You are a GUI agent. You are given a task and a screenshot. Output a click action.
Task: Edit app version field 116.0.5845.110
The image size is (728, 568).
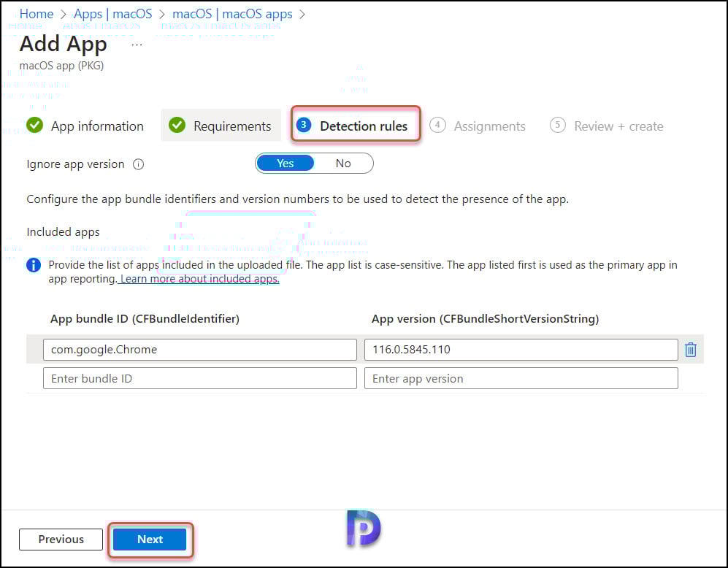pyautogui.click(x=521, y=350)
